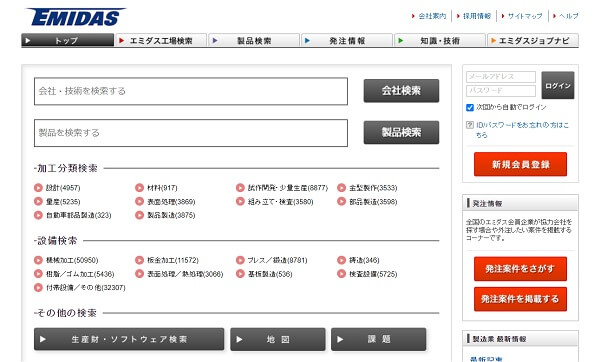Select the エミダス工場検索 tab

pos(161,40)
